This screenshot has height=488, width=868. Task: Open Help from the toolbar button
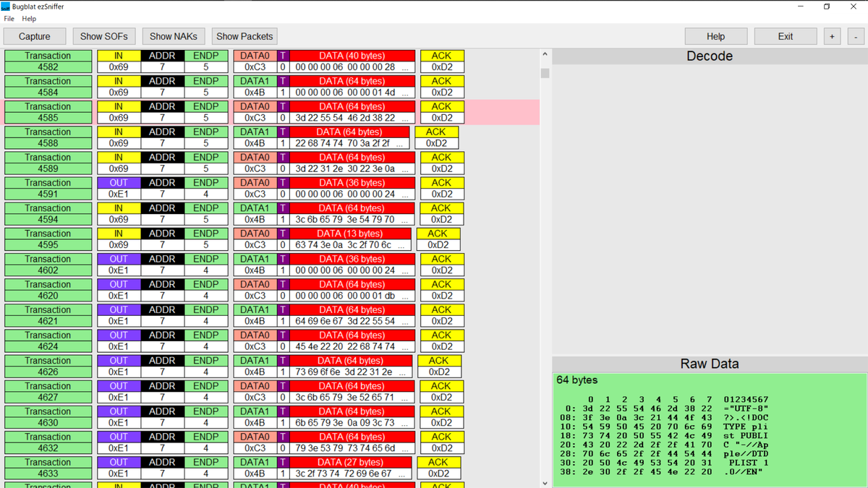(x=715, y=36)
